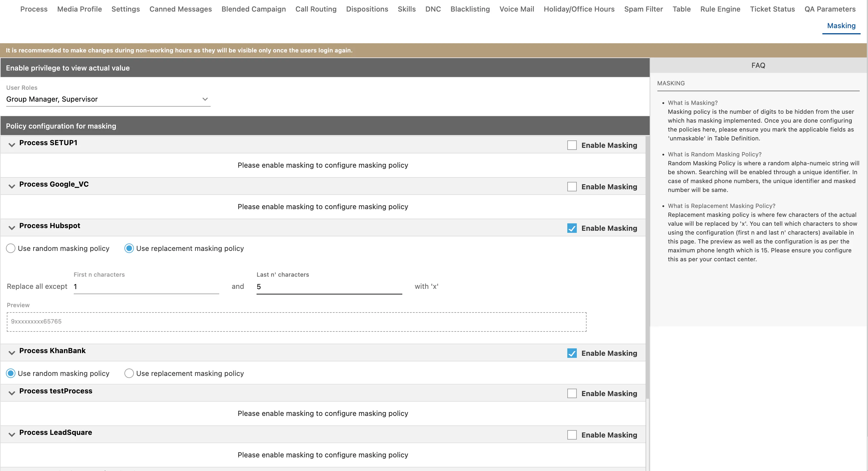Click the Last n' characters field
868x471 pixels.
[x=329, y=287]
